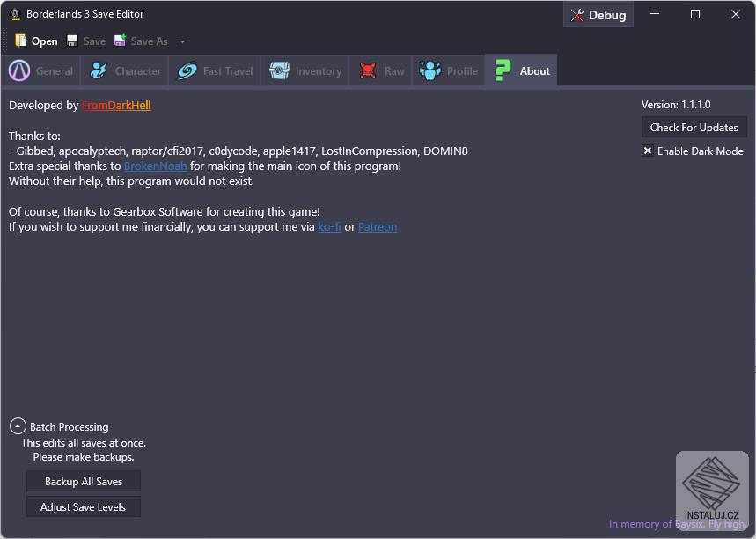Open the FromDarkHell developer link

(x=116, y=106)
